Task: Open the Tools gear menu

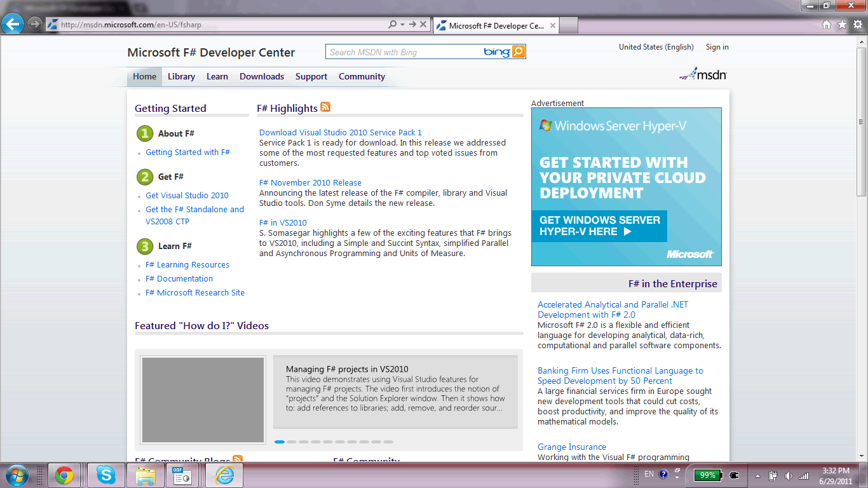Action: point(857,25)
